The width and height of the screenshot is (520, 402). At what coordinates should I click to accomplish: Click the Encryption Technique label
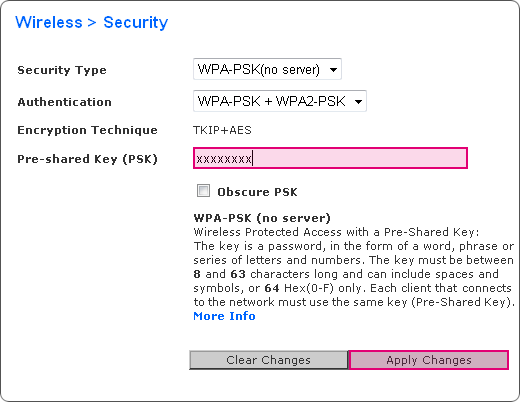pyautogui.click(x=87, y=130)
